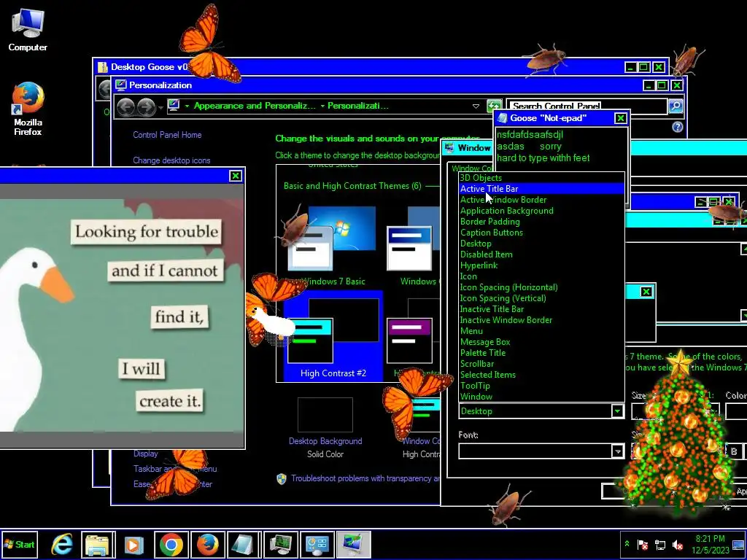Close the goose meme image window

coord(236,176)
